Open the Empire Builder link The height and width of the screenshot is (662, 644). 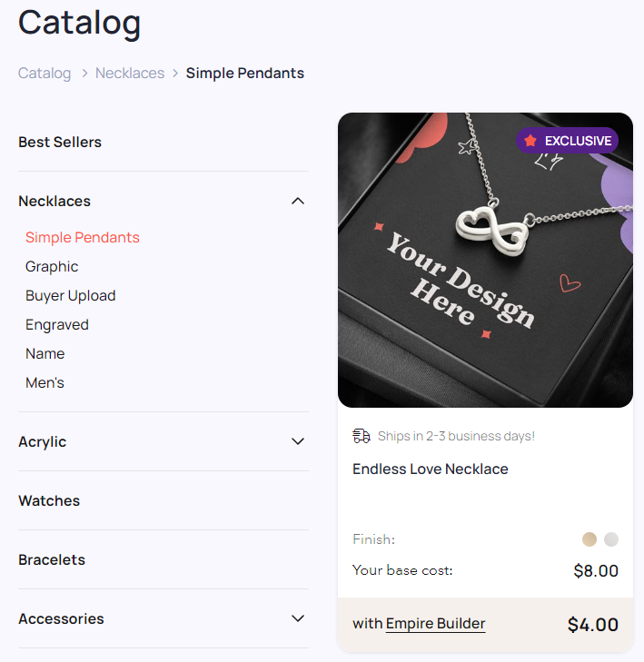(x=435, y=624)
